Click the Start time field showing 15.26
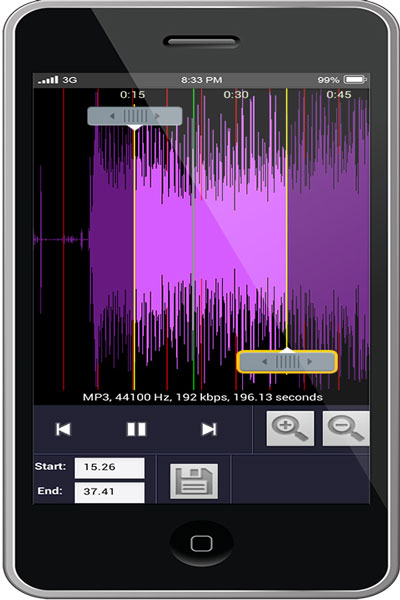 click(x=109, y=468)
